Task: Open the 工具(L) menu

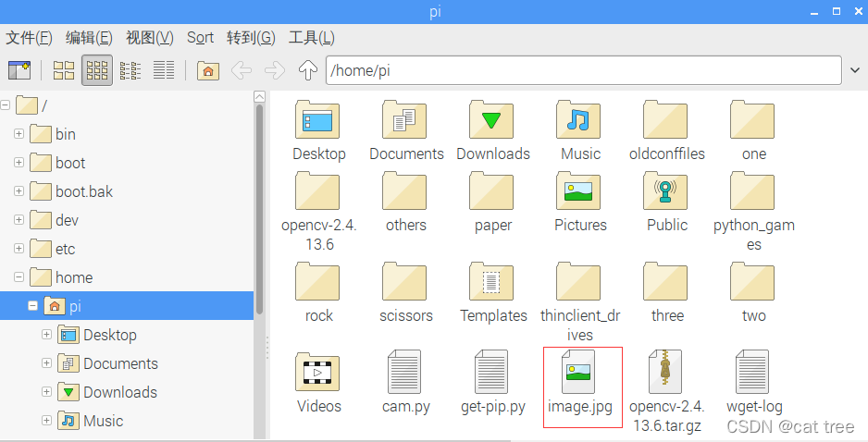Action: 311,38
